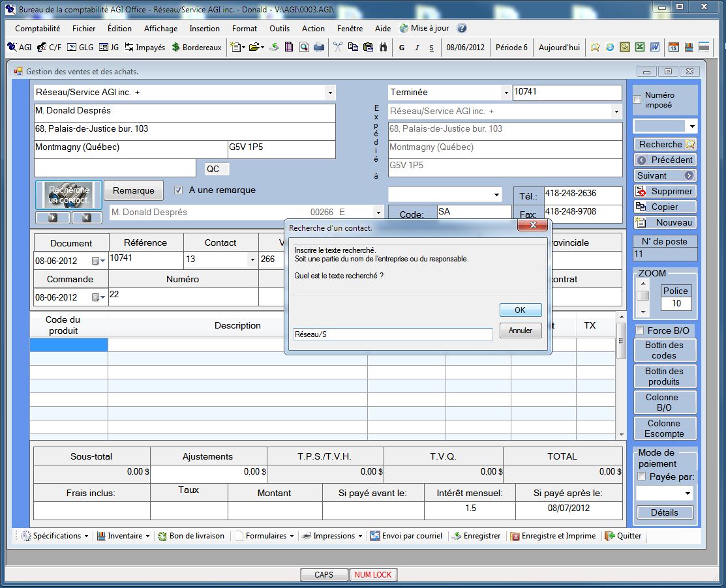726x588 pixels.
Task: Click the scissors cut icon
Action: click(337, 47)
